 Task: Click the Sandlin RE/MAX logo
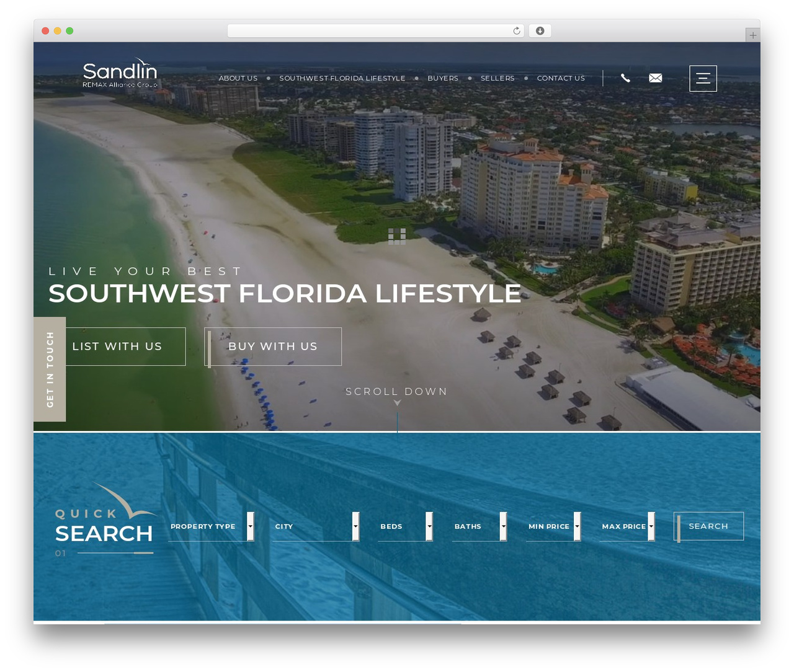(120, 73)
